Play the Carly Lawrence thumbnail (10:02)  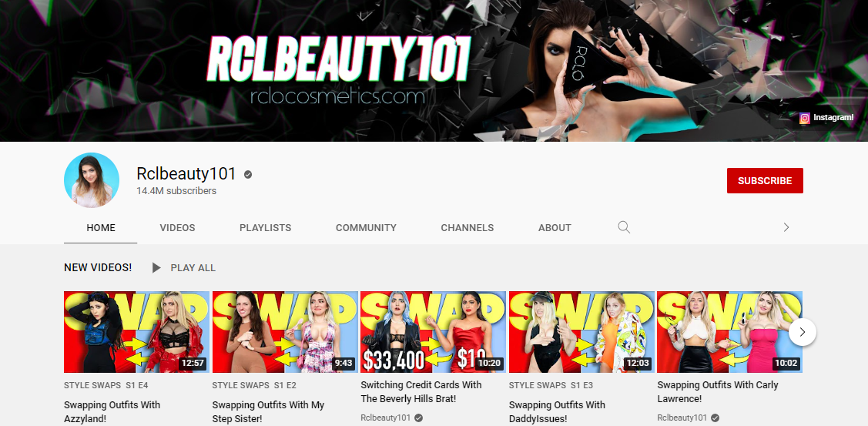pyautogui.click(x=729, y=332)
